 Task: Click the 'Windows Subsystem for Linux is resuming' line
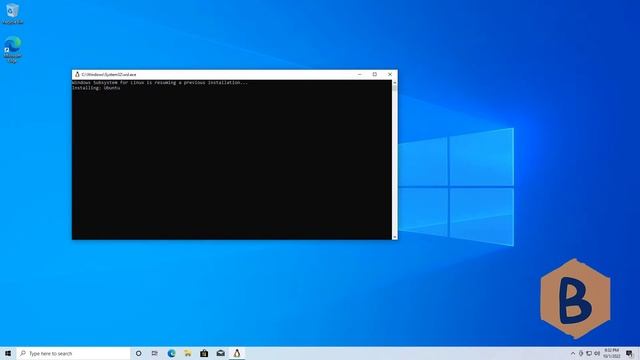coord(160,82)
